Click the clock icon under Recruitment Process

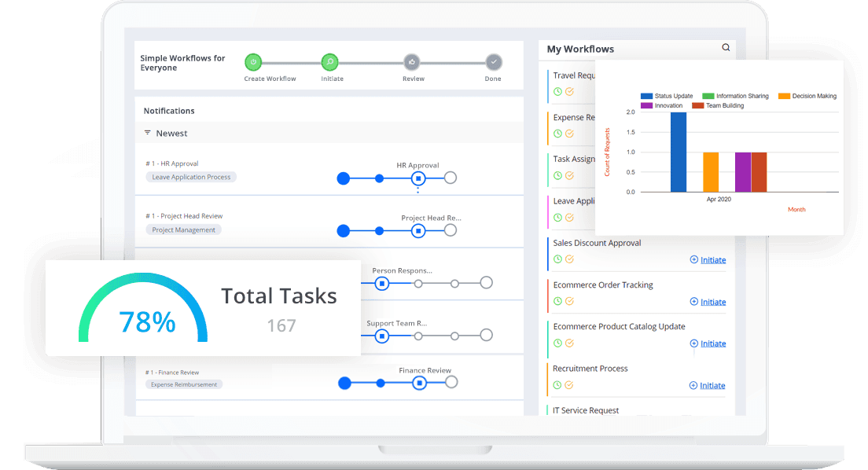click(557, 384)
